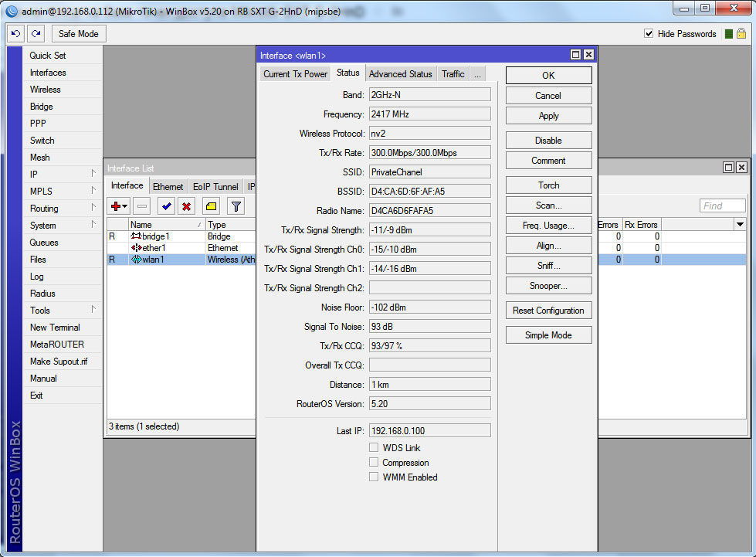756x557 pixels.
Task: Check the Compression checkbox
Action: 374,463
